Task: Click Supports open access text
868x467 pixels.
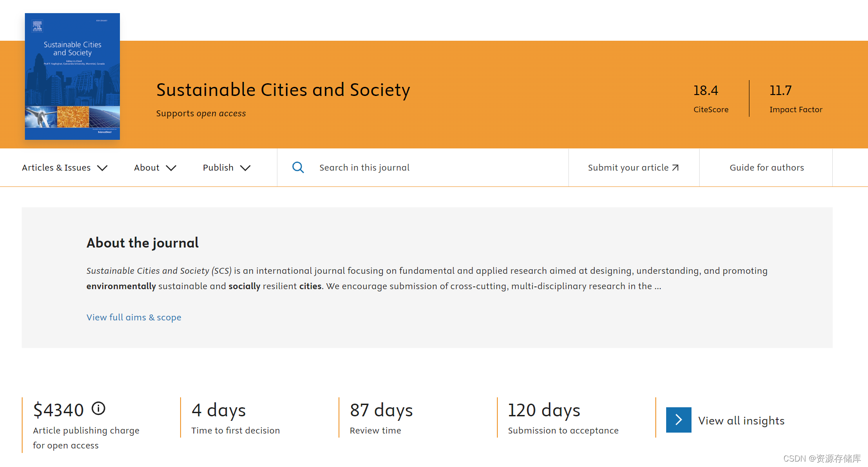Action: (x=201, y=114)
